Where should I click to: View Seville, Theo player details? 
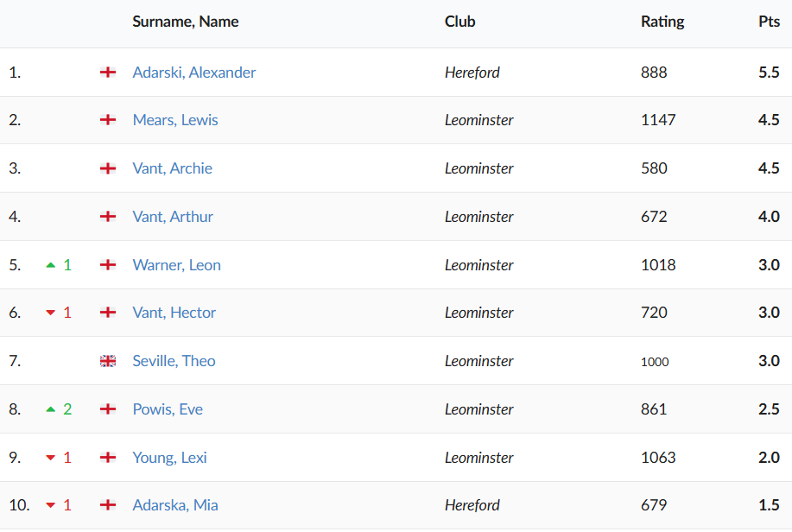(174, 361)
